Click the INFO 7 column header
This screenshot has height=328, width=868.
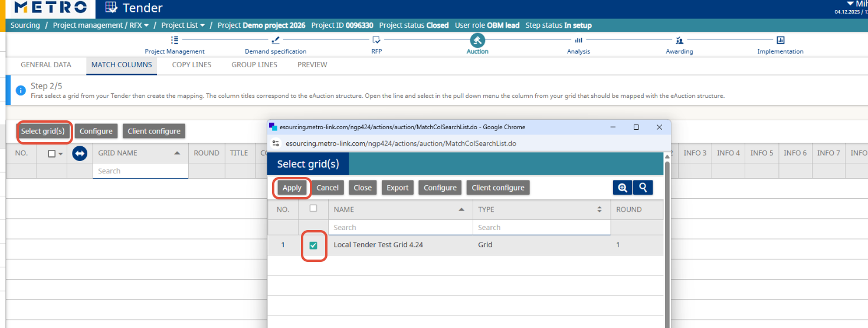(x=828, y=153)
